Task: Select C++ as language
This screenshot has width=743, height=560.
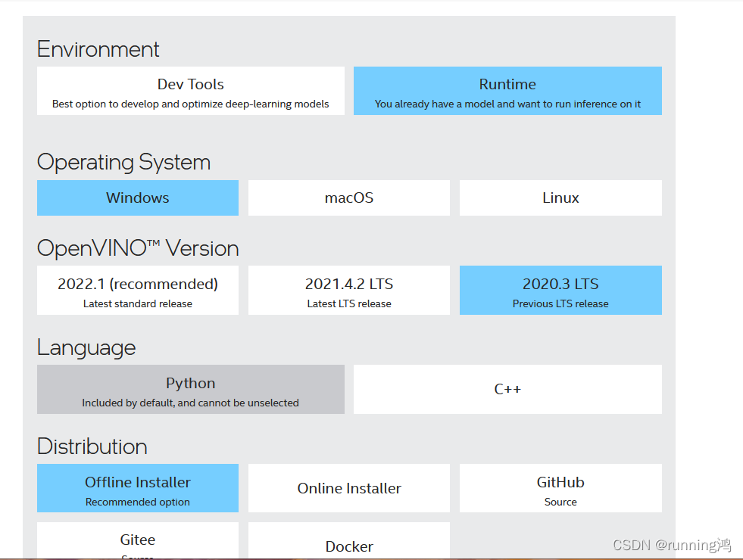Action: click(507, 389)
